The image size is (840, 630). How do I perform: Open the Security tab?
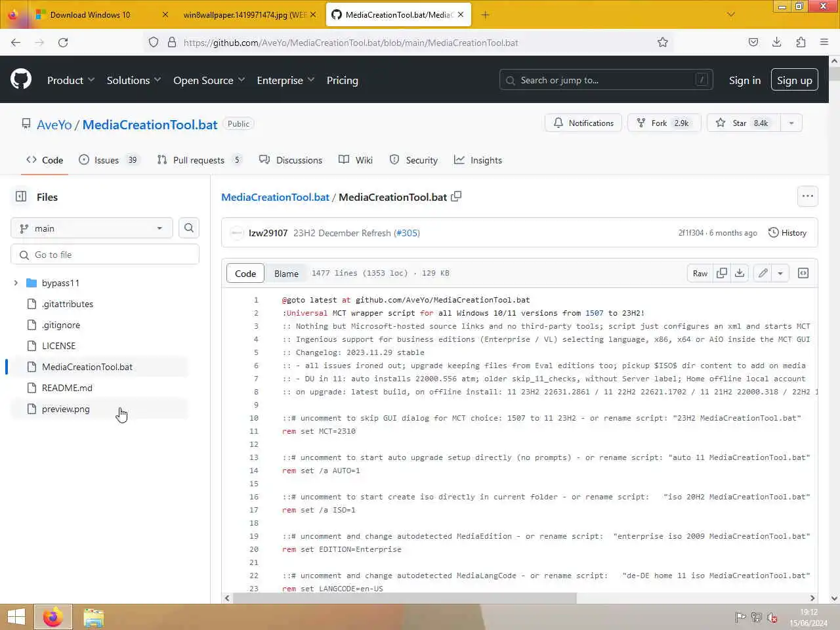(x=413, y=160)
